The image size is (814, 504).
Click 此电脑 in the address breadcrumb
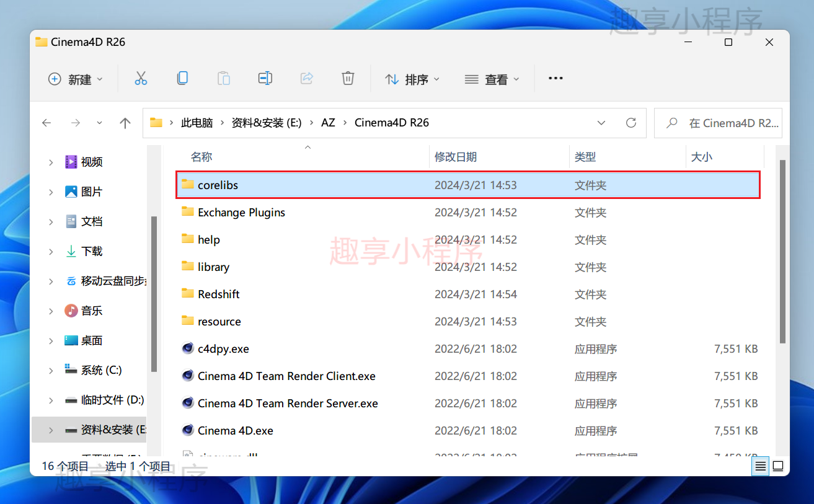pos(197,123)
